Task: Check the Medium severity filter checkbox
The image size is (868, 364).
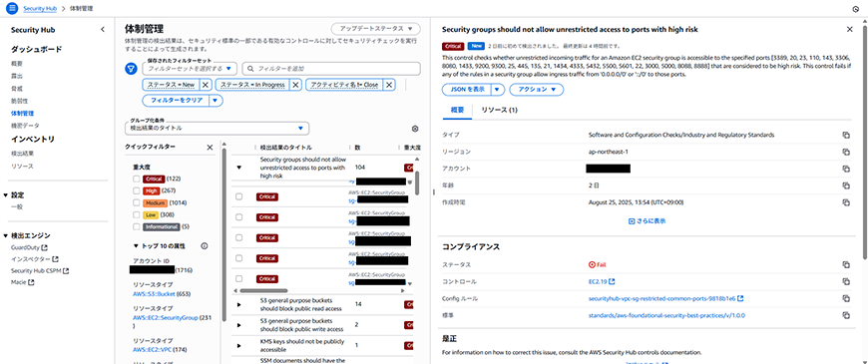Action: pos(136,203)
